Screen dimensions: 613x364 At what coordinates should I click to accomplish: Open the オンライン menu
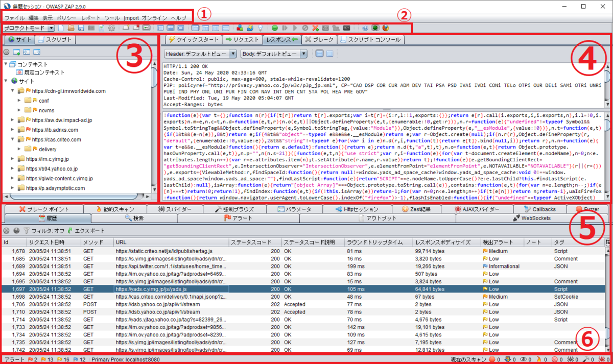pyautogui.click(x=154, y=18)
